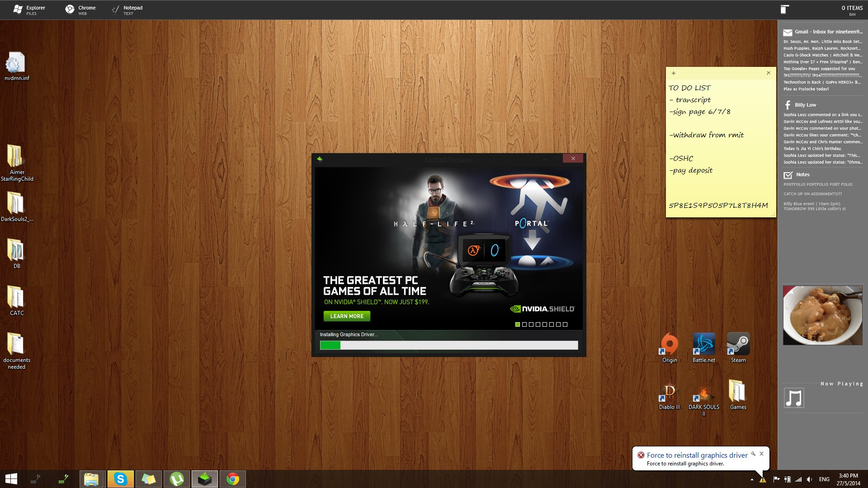
Task: Launch the DARK SOULS II shortcut
Action: click(x=704, y=399)
